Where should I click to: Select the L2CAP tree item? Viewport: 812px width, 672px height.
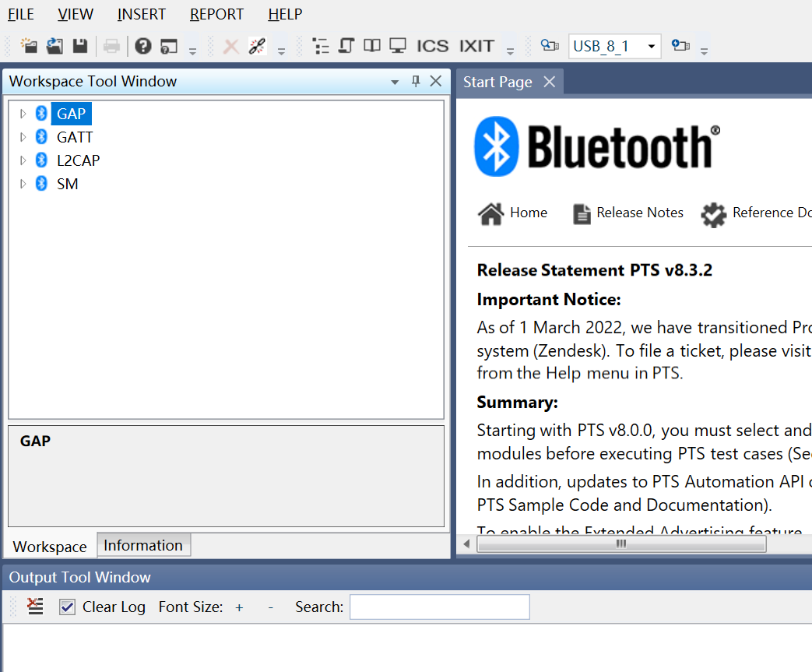pos(78,160)
